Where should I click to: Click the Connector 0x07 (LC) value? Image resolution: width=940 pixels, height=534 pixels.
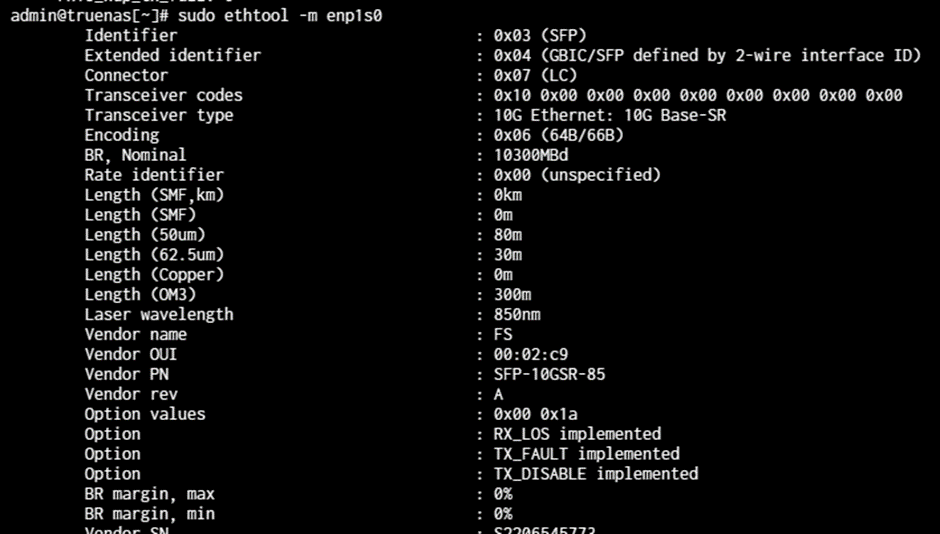click(535, 76)
